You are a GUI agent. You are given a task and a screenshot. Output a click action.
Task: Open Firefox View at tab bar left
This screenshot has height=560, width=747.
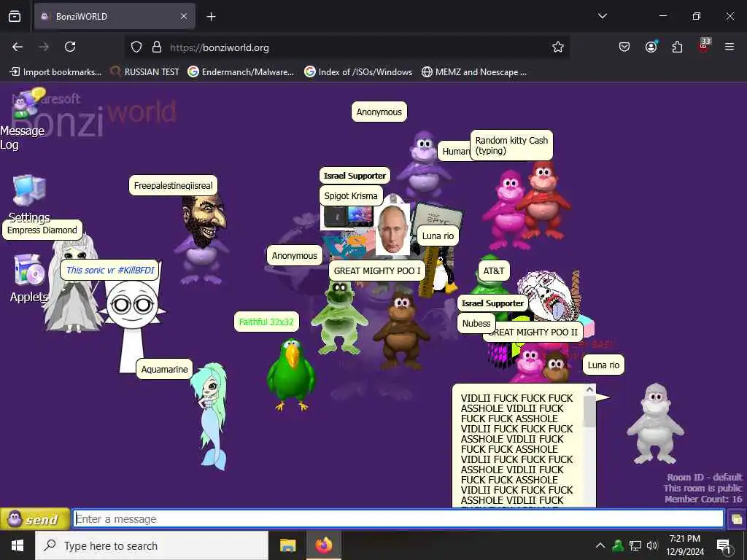coord(15,16)
